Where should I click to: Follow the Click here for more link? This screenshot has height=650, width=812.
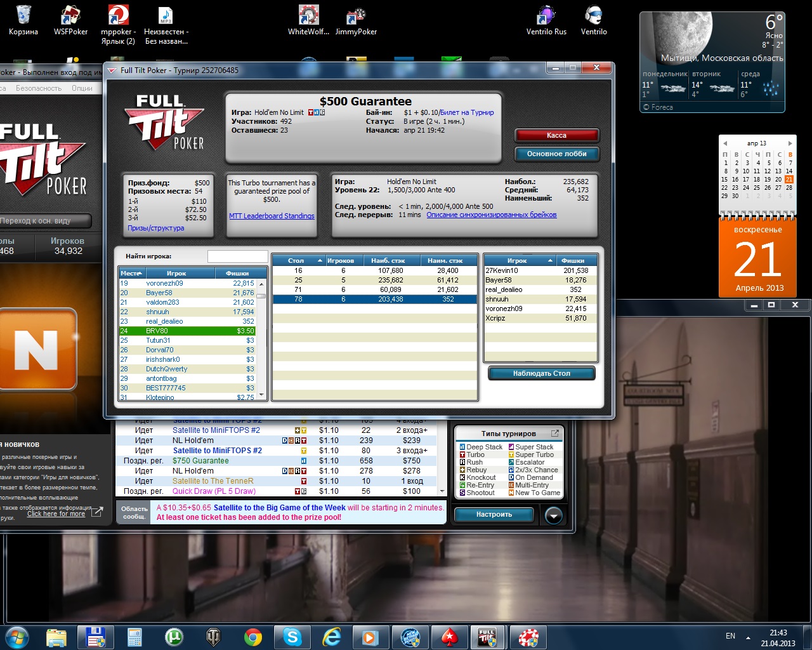(x=56, y=514)
